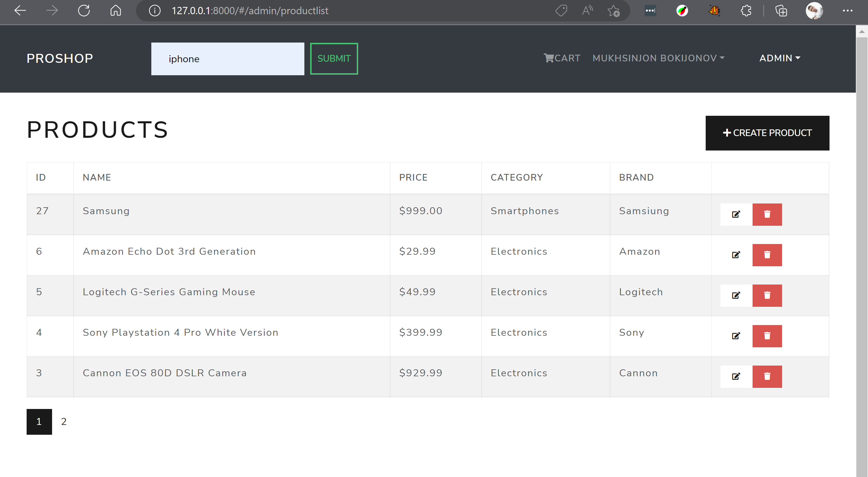
Task: Select pagination page 1
Action: (x=39, y=421)
